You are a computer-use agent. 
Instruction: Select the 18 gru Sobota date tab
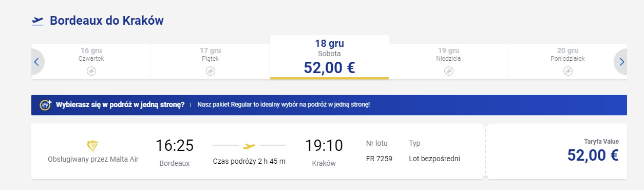coord(329,57)
